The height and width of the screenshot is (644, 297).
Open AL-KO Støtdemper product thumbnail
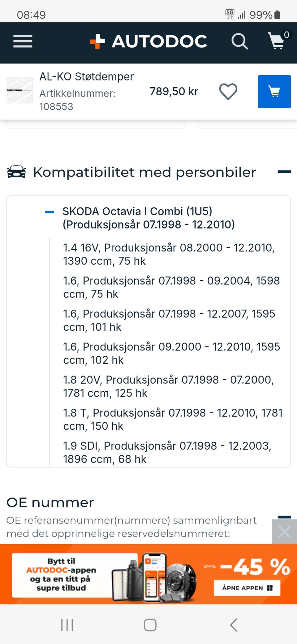point(19,90)
